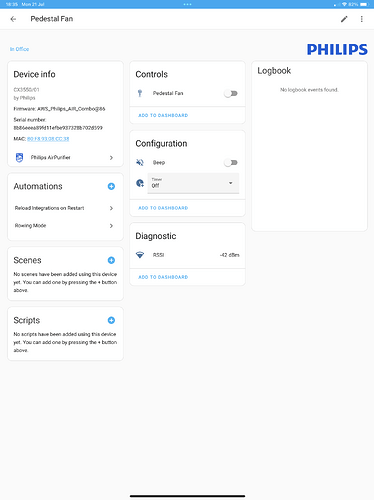Viewport: 374px width, 500px height.
Task: Open the three-dot overflow menu
Action: click(362, 19)
